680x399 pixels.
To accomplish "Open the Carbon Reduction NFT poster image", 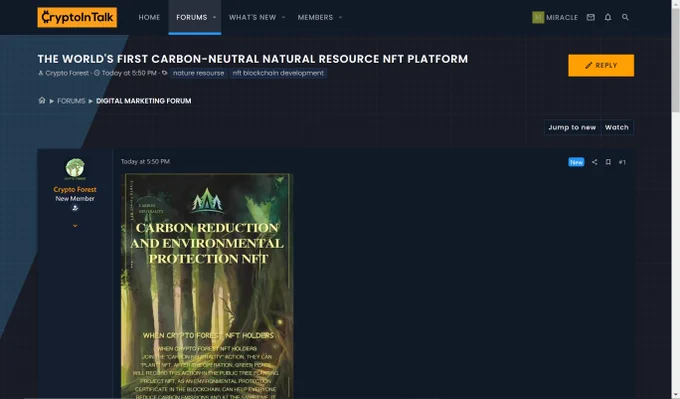I will (207, 286).
